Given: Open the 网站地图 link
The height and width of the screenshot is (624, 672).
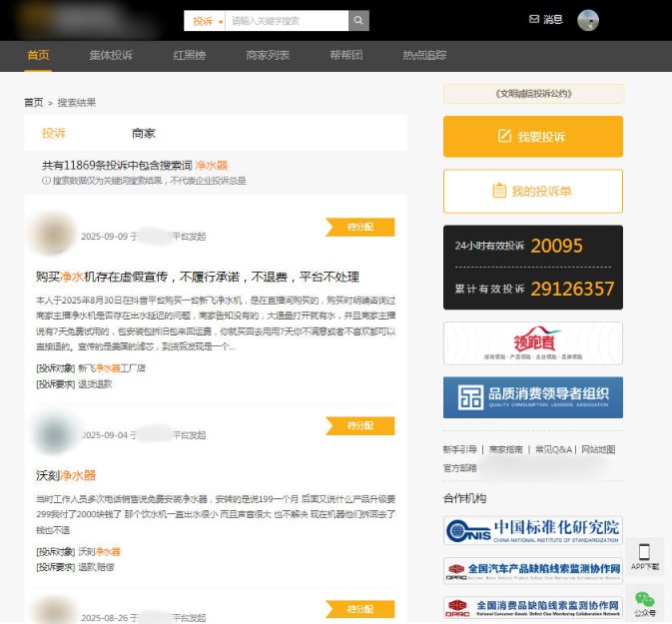Looking at the screenshot, I should coord(598,449).
